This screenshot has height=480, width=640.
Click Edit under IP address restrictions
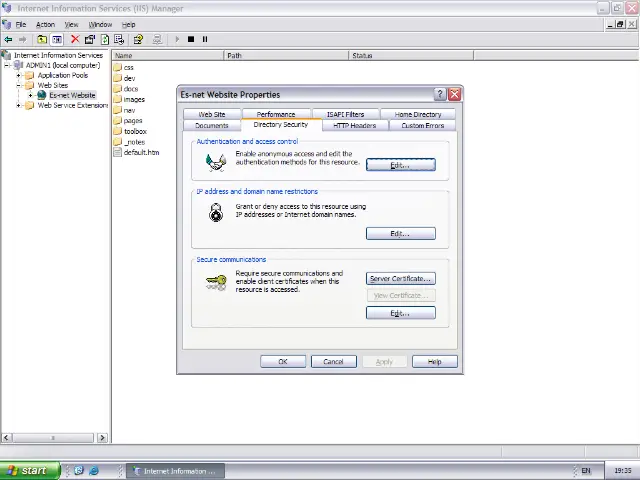pos(400,233)
